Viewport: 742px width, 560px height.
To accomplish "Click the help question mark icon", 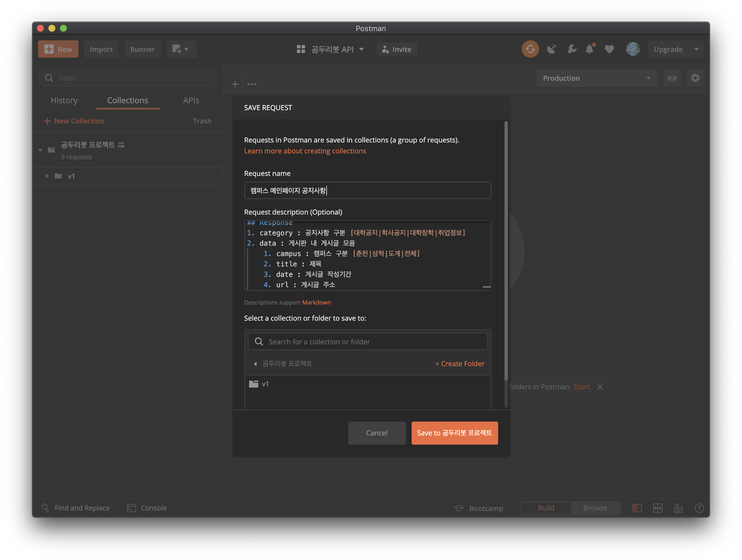I will tap(699, 508).
